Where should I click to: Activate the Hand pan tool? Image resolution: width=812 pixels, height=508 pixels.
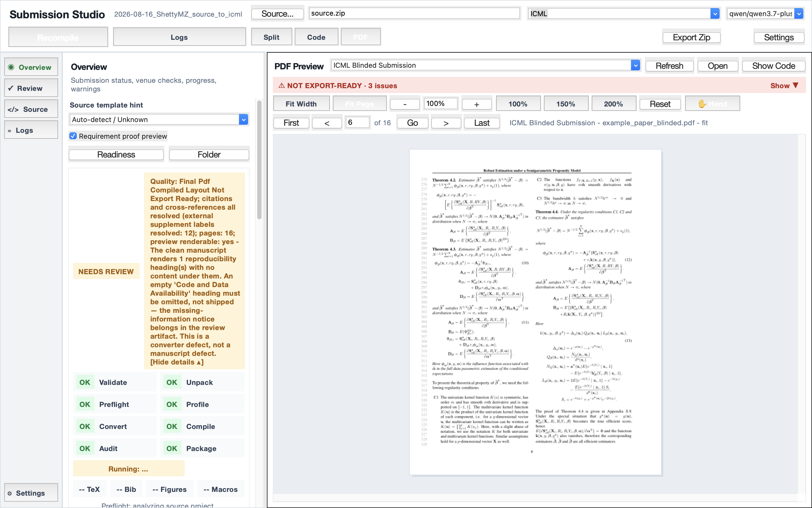pos(712,104)
